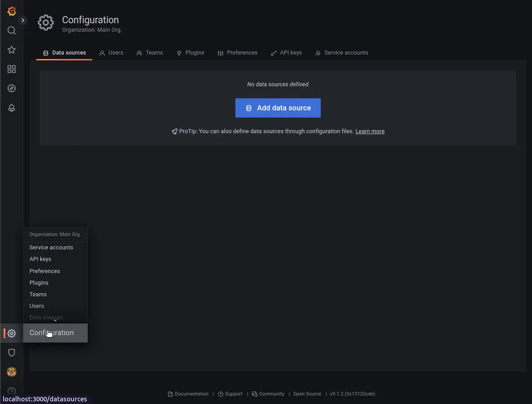Click the user profile avatar icon
This screenshot has height=404, width=532.
point(11,371)
